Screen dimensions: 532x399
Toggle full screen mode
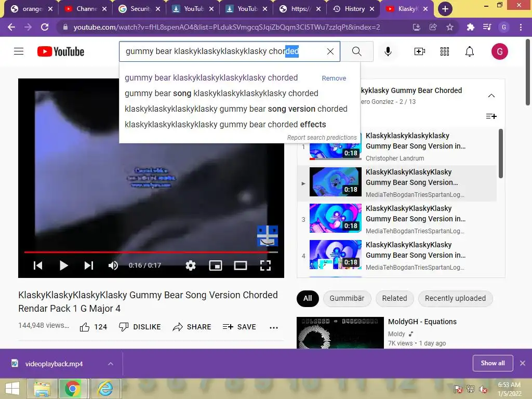click(x=265, y=265)
